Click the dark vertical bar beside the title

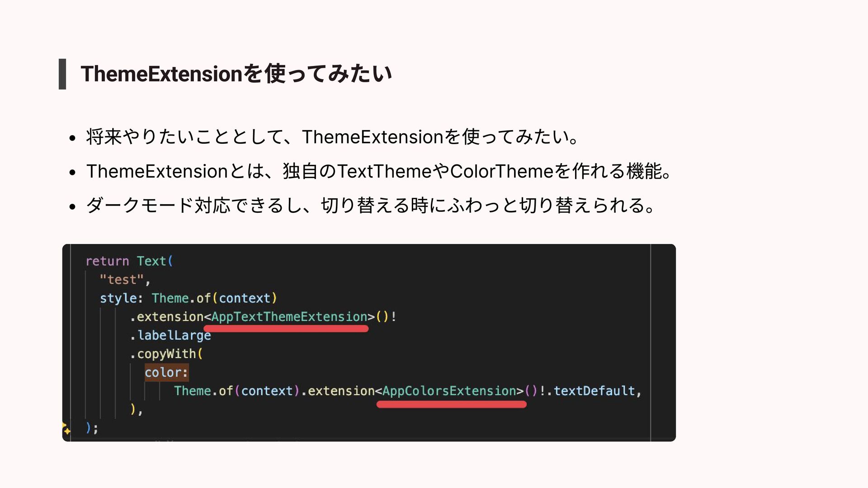tap(62, 74)
